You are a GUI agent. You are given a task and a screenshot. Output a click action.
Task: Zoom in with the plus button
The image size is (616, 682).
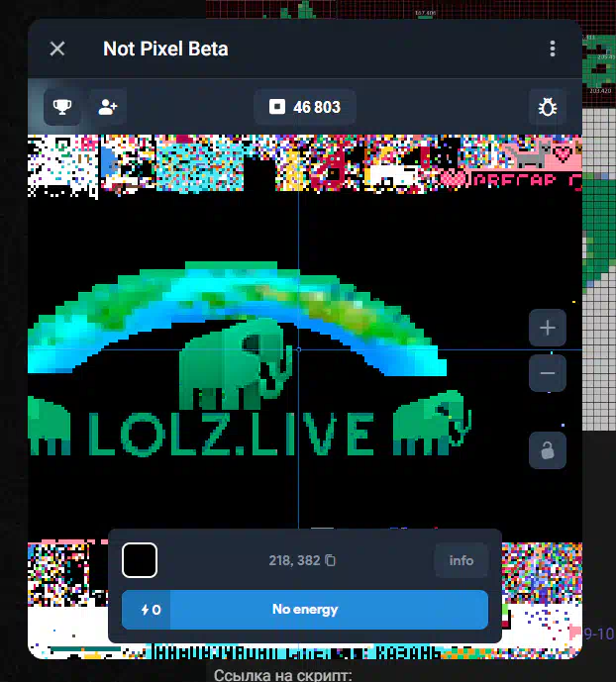tap(548, 328)
